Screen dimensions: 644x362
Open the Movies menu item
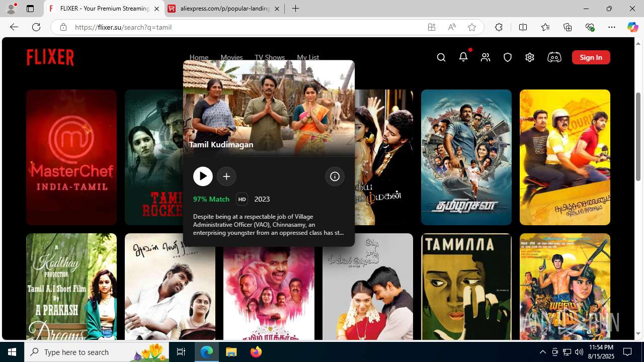pyautogui.click(x=231, y=57)
